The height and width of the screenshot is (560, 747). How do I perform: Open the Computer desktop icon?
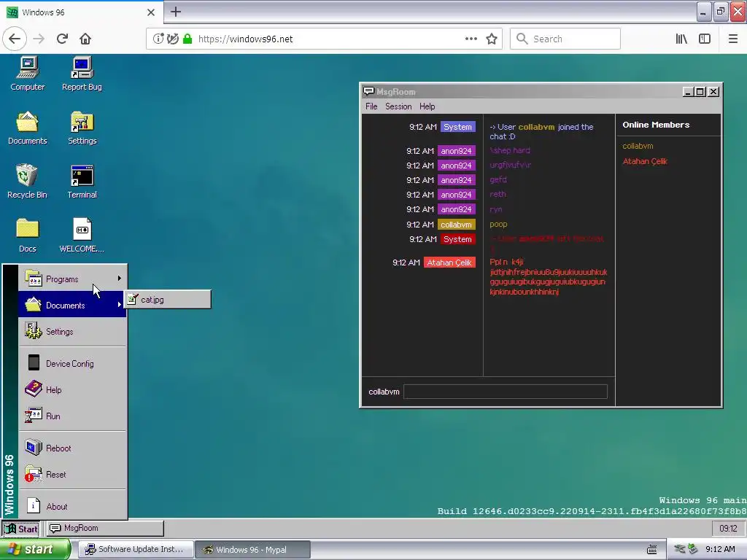point(28,73)
